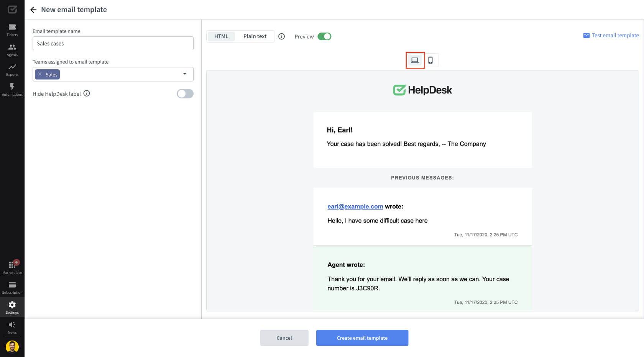The height and width of the screenshot is (357, 644).
Task: Open Automations in the sidebar
Action: (x=12, y=90)
